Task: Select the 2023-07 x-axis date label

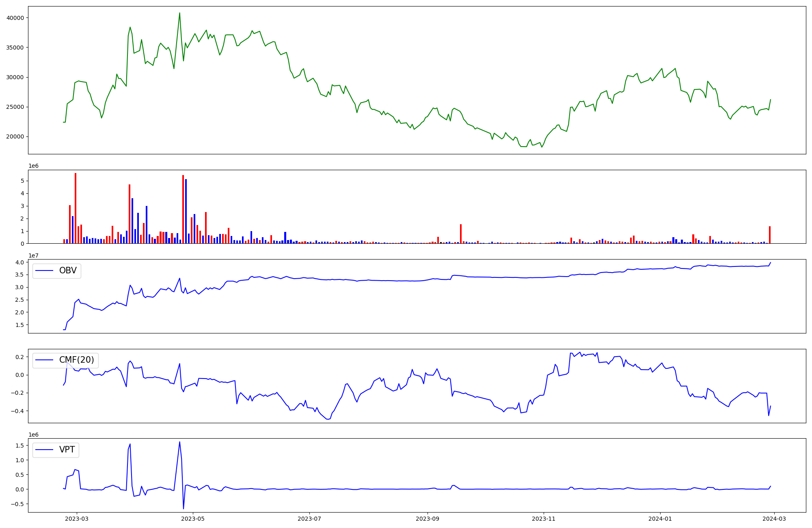Action: [x=309, y=519]
